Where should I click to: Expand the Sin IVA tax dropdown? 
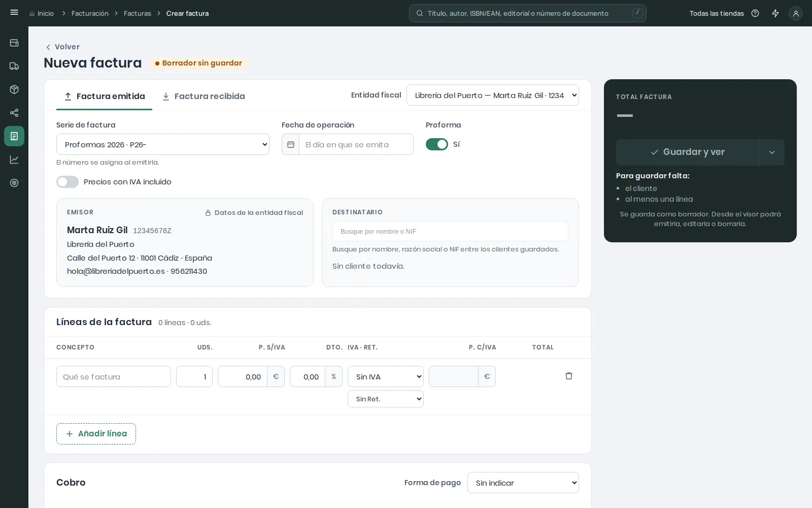(x=386, y=376)
